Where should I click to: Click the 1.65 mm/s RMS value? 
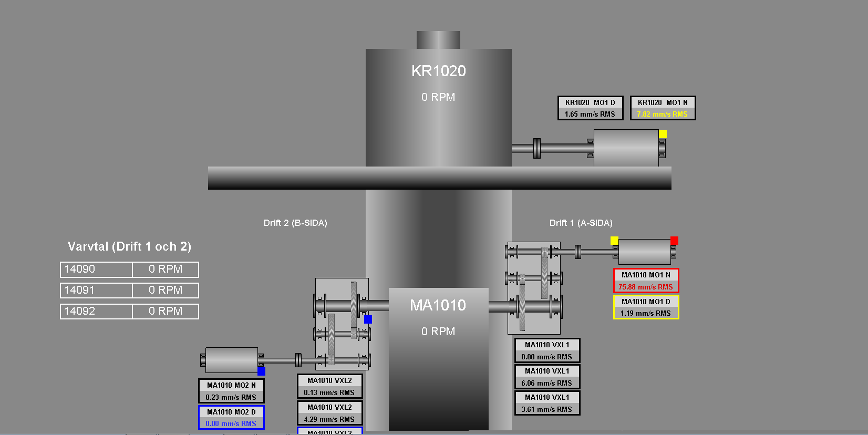[590, 114]
